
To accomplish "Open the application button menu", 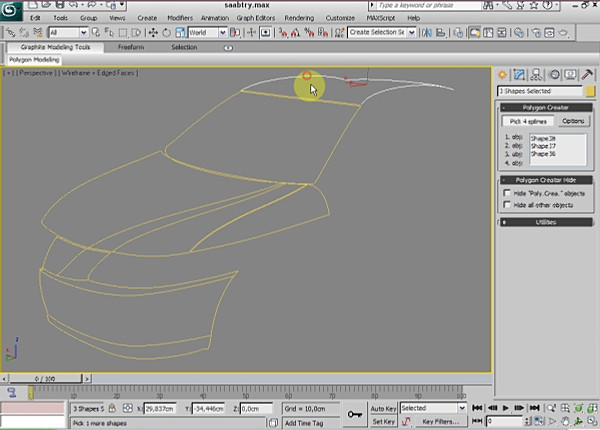I will pyautogui.click(x=10, y=11).
